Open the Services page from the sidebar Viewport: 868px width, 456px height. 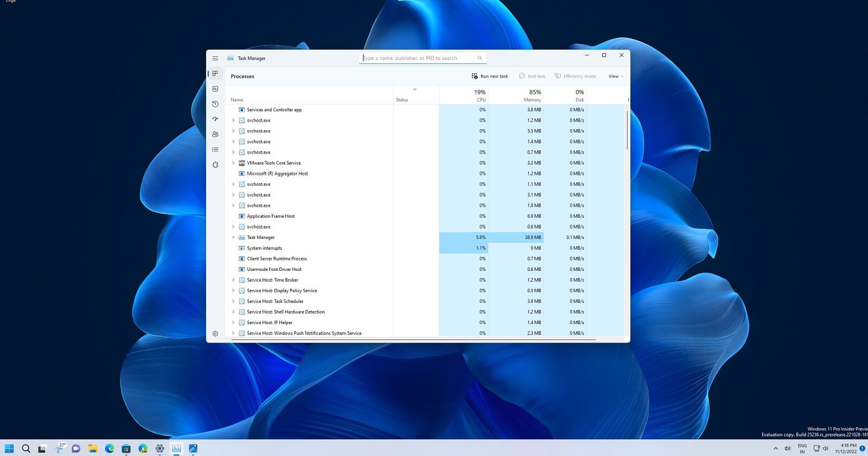click(215, 164)
